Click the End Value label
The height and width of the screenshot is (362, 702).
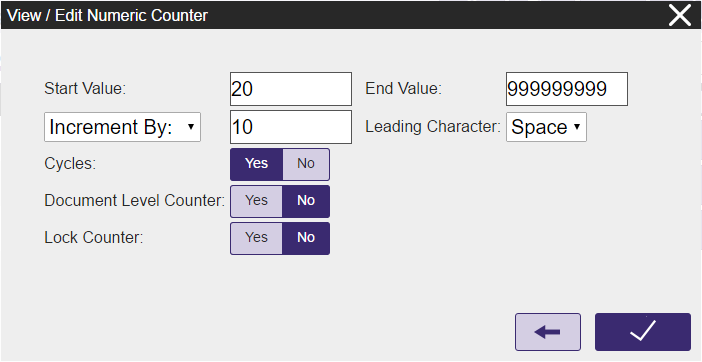coord(403,89)
